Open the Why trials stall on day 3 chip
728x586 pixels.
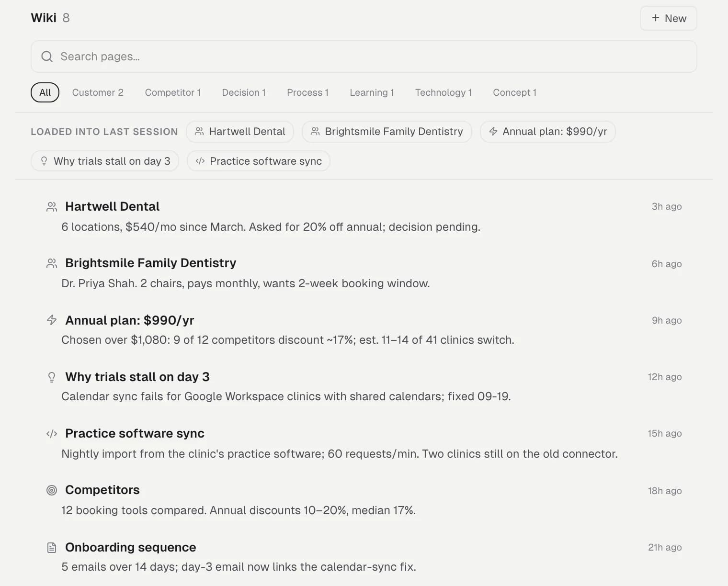click(x=105, y=161)
